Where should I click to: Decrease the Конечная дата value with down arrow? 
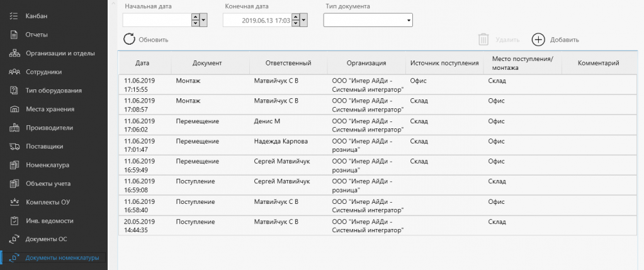click(x=295, y=23)
